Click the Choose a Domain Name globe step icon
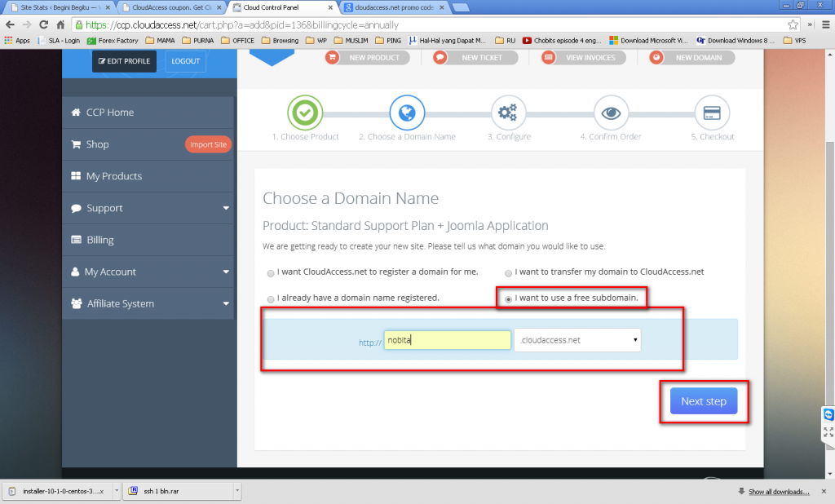This screenshot has height=504, width=835. [407, 113]
